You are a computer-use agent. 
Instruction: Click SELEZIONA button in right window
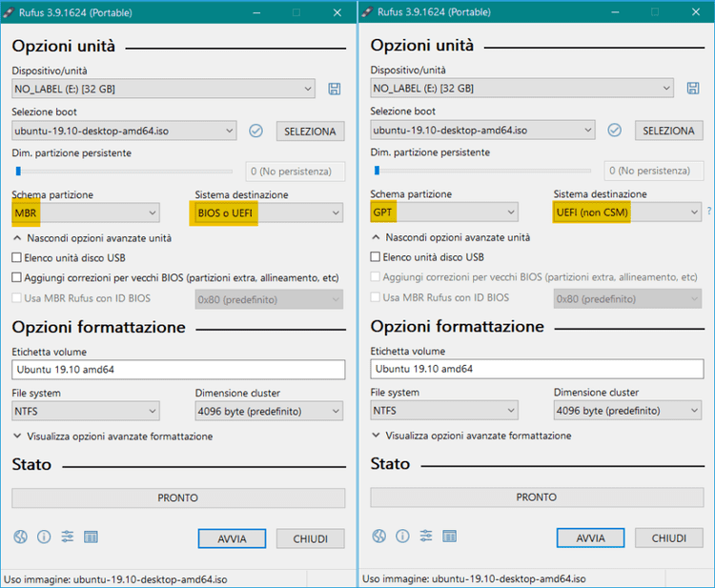point(668,131)
